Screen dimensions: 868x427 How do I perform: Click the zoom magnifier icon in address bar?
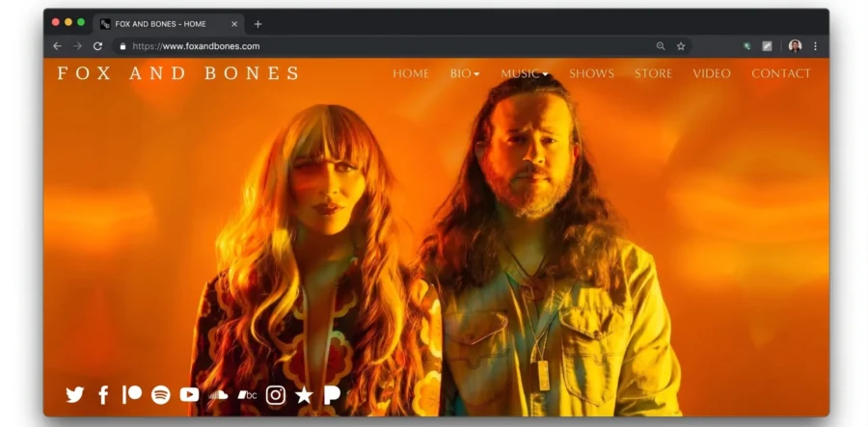tap(661, 46)
